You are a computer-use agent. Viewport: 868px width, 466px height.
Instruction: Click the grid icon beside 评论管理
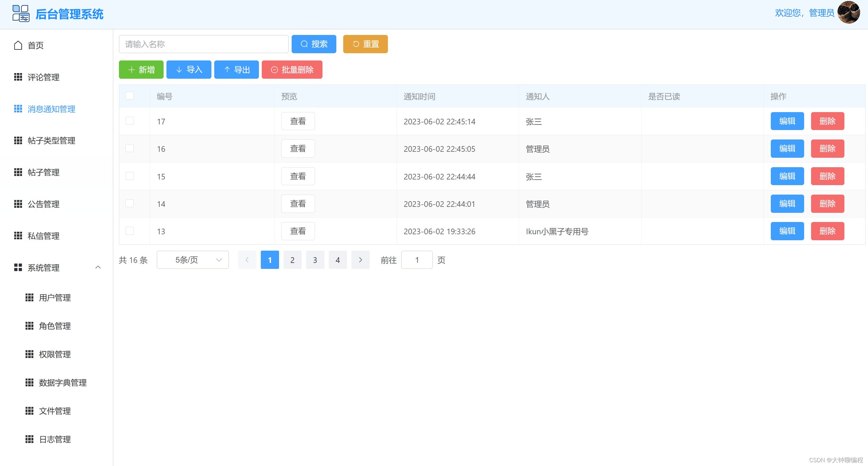(x=18, y=77)
